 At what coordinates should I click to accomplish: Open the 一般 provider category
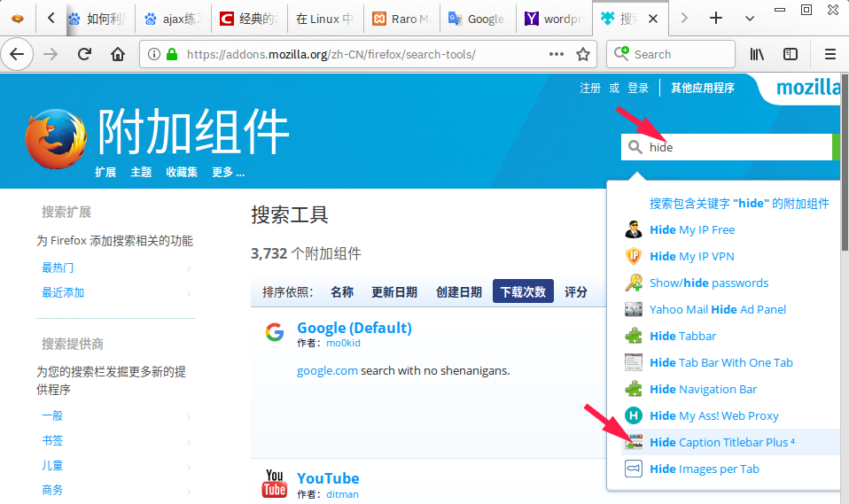52,415
